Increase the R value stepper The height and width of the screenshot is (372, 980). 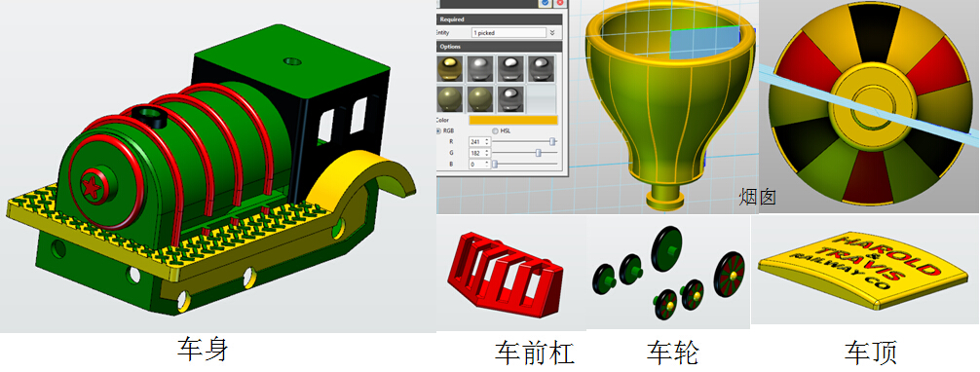487,140
